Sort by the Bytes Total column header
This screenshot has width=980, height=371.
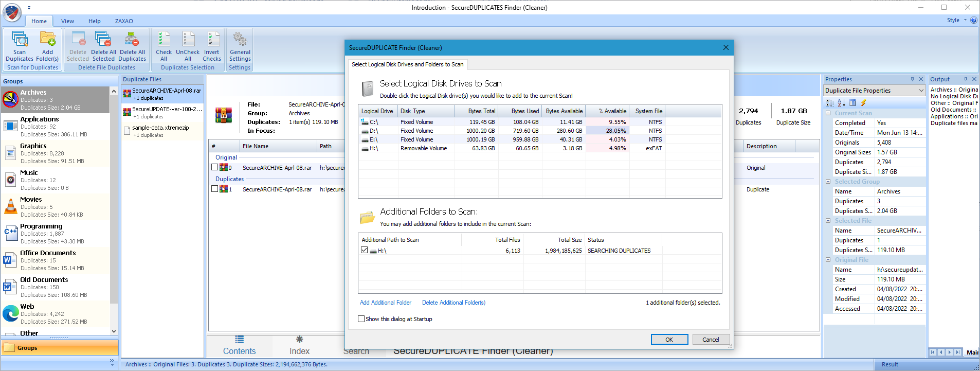(x=477, y=111)
